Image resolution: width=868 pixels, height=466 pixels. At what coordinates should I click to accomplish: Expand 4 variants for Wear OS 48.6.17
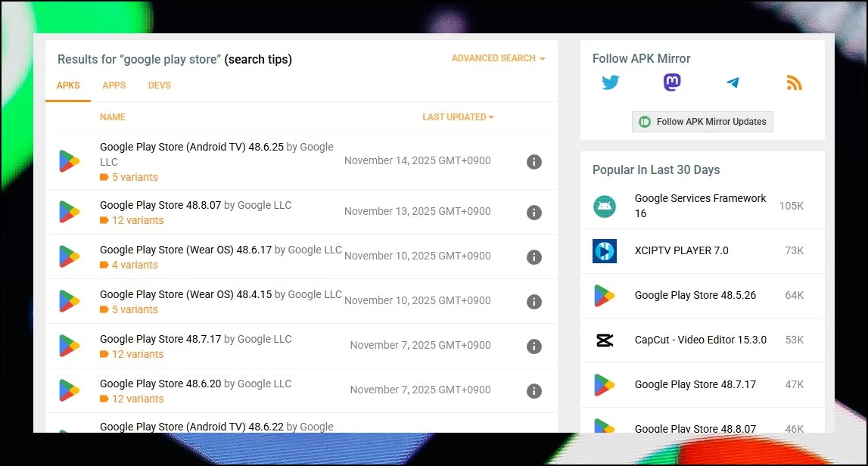(134, 265)
